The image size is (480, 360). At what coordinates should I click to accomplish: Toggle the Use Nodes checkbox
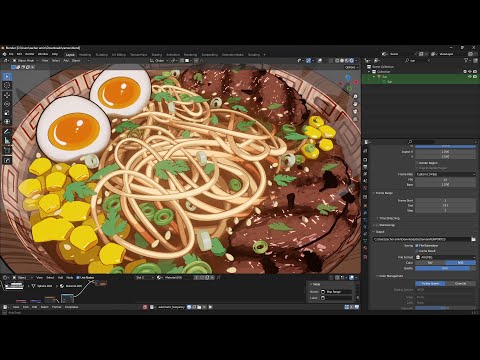coord(78,277)
